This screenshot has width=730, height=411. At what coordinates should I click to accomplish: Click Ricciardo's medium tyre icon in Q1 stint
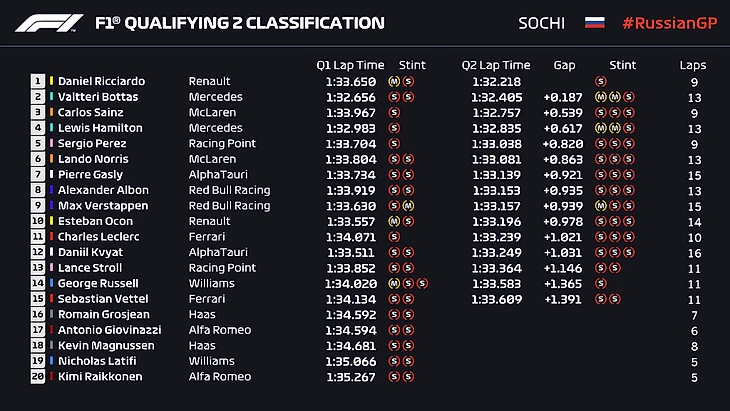point(395,82)
